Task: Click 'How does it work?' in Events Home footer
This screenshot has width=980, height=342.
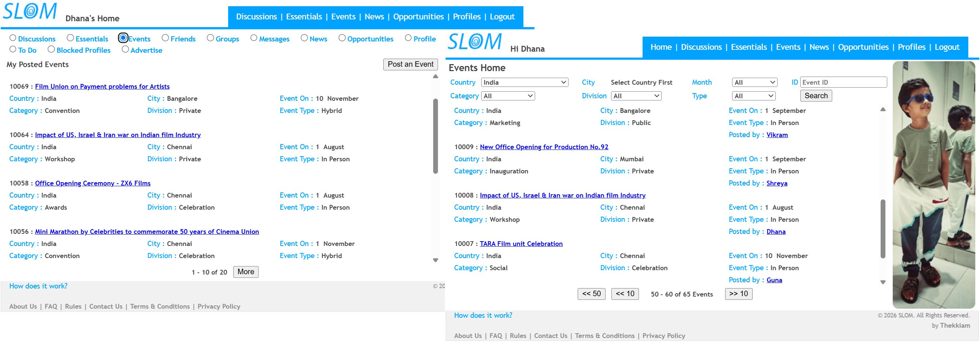Action: 483,315
